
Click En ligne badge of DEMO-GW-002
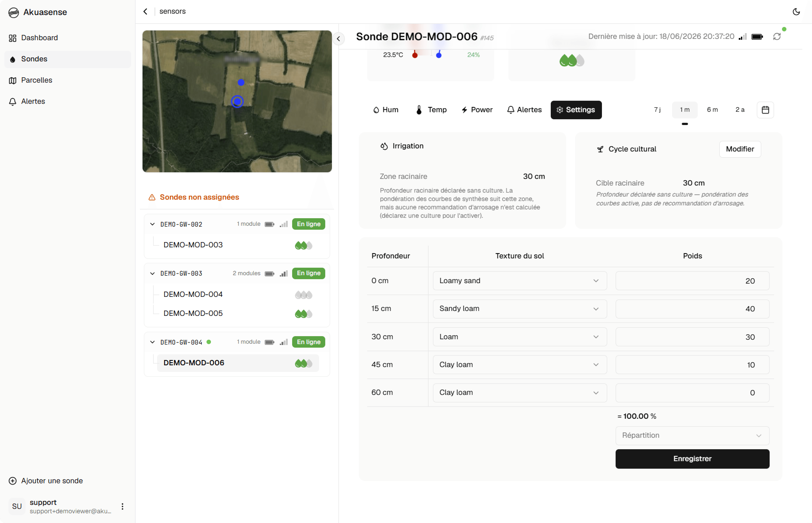308,224
